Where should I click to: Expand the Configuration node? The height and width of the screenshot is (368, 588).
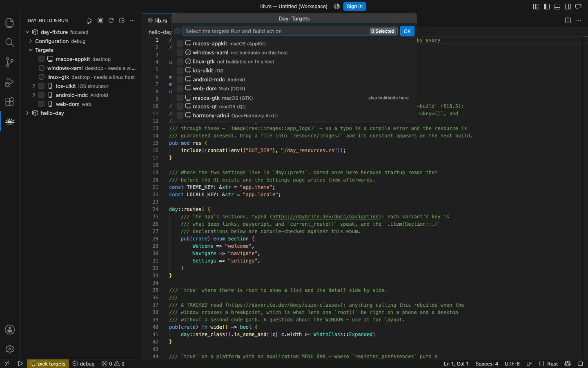31,41
